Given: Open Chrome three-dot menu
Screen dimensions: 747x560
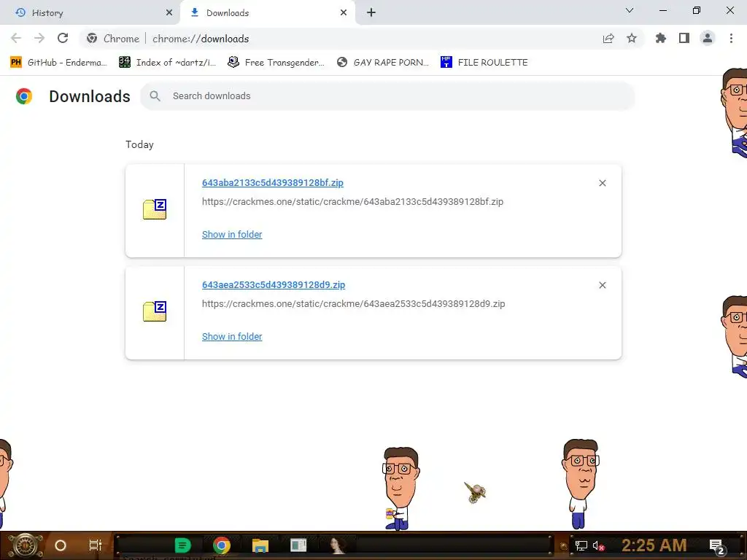Looking at the screenshot, I should (731, 39).
